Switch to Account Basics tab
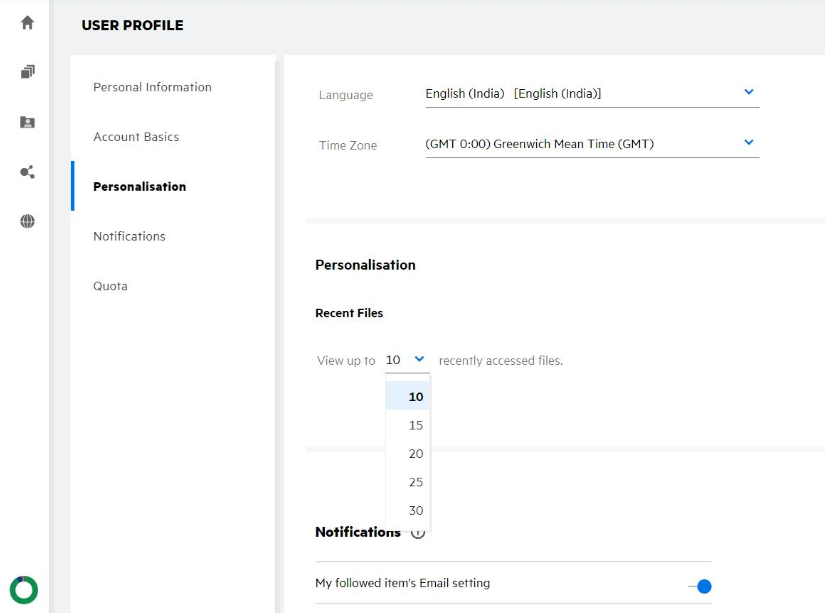Viewport: 825px width, 613px height. pos(136,137)
